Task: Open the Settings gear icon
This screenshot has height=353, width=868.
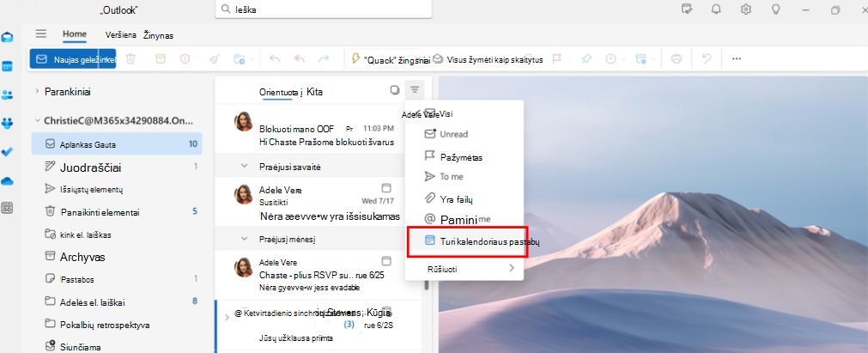Action: 746,9
